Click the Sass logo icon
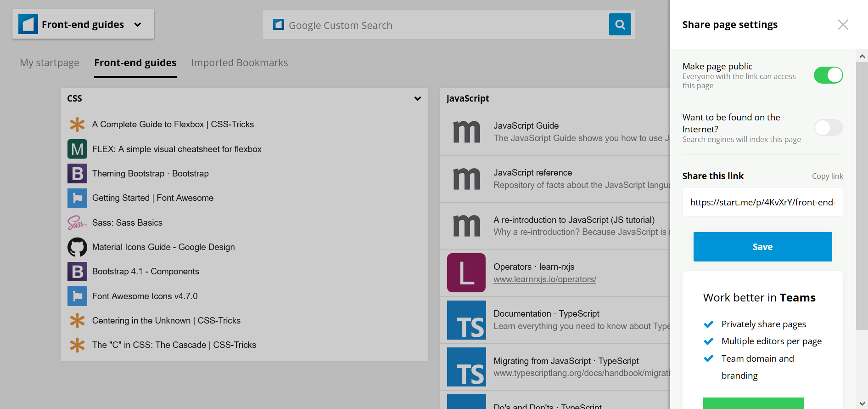This screenshot has width=868, height=409. point(77,223)
